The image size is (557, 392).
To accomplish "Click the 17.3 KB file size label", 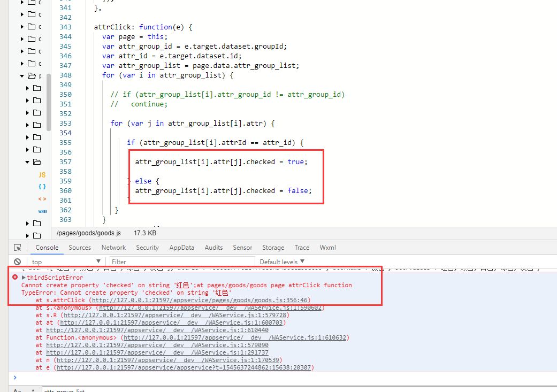I will tap(145, 233).
